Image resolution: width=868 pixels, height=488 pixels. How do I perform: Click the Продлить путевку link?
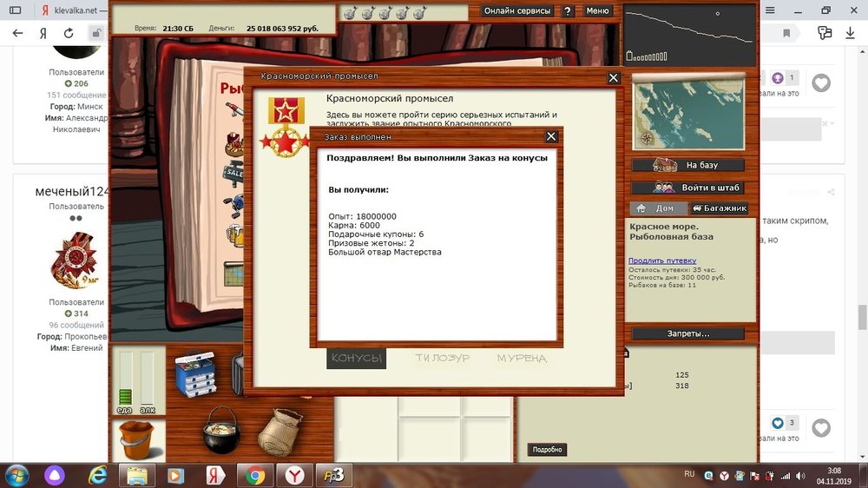point(662,260)
